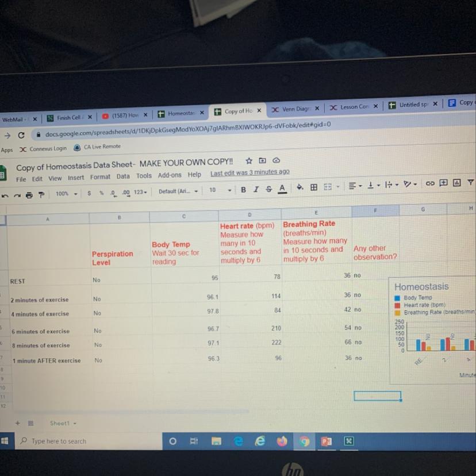Select column D header
The image size is (476, 476).
pos(249,214)
